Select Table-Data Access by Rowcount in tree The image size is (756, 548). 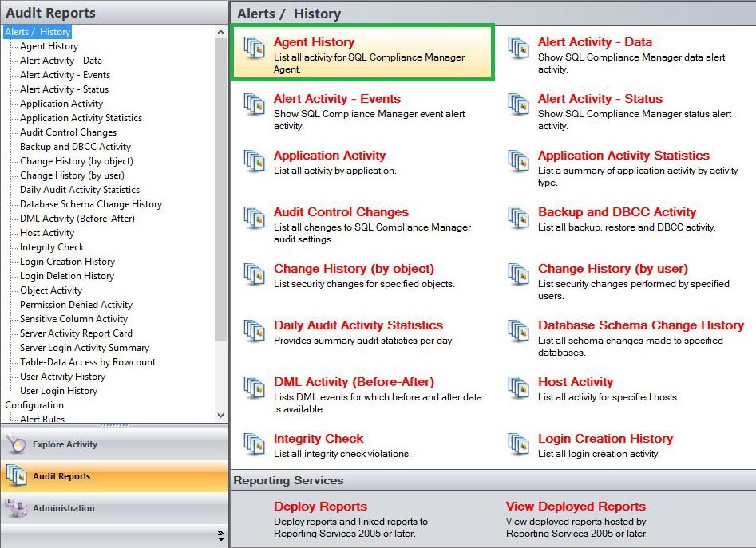88,362
